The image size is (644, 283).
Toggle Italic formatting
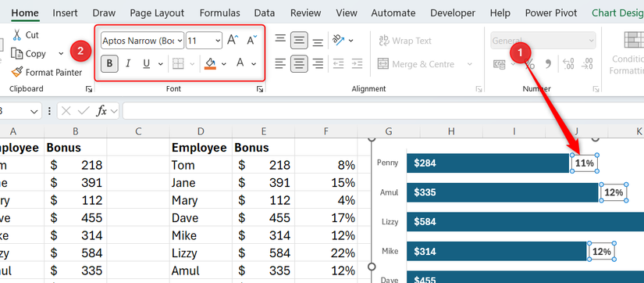(x=128, y=63)
